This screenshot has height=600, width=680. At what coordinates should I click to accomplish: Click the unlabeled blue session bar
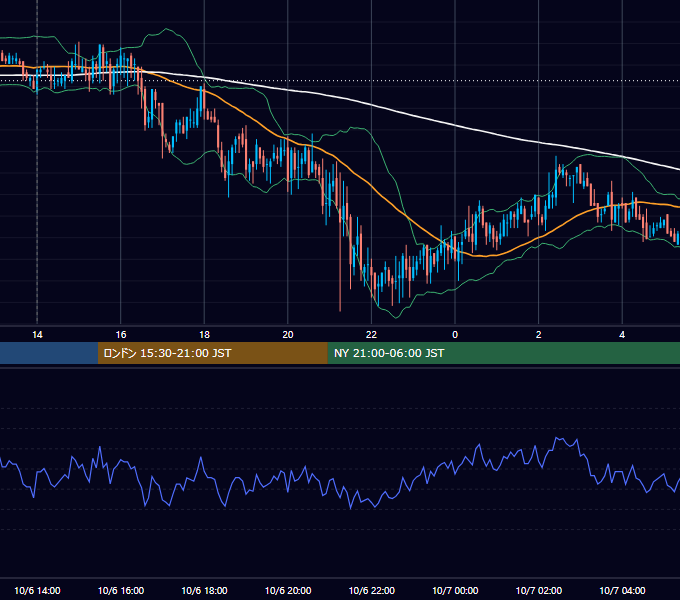(49, 353)
